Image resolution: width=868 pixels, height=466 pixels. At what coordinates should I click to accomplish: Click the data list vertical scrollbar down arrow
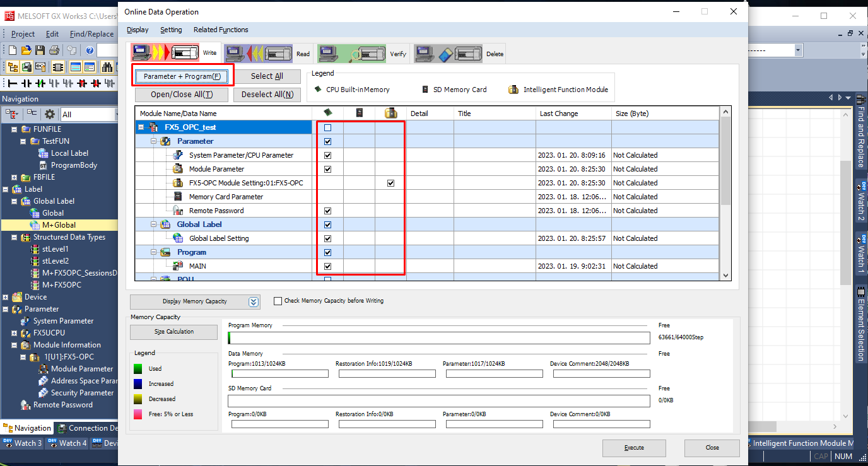coord(726,276)
